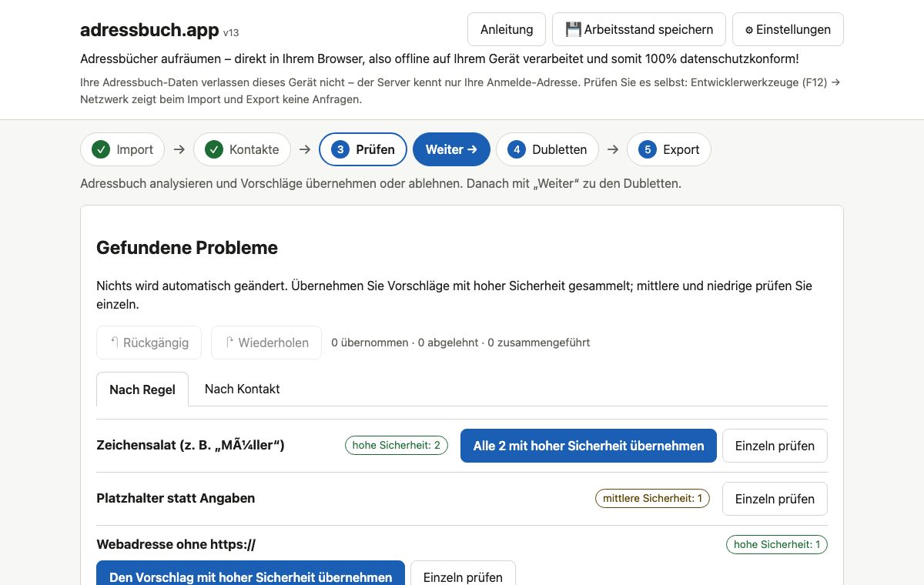Screen dimensions: 924x585
Task: Open Einstellungen settings
Action: coord(788,29)
